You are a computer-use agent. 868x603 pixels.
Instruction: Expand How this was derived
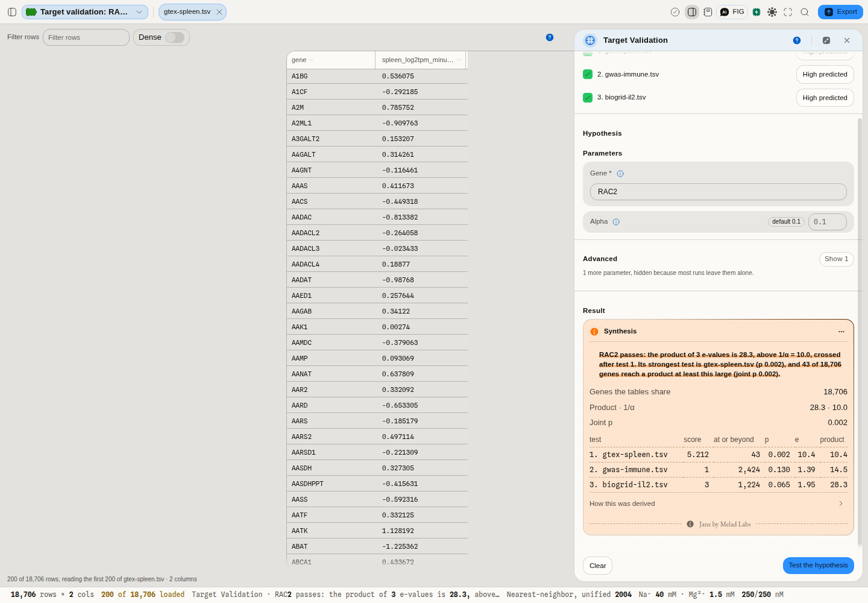(718, 504)
